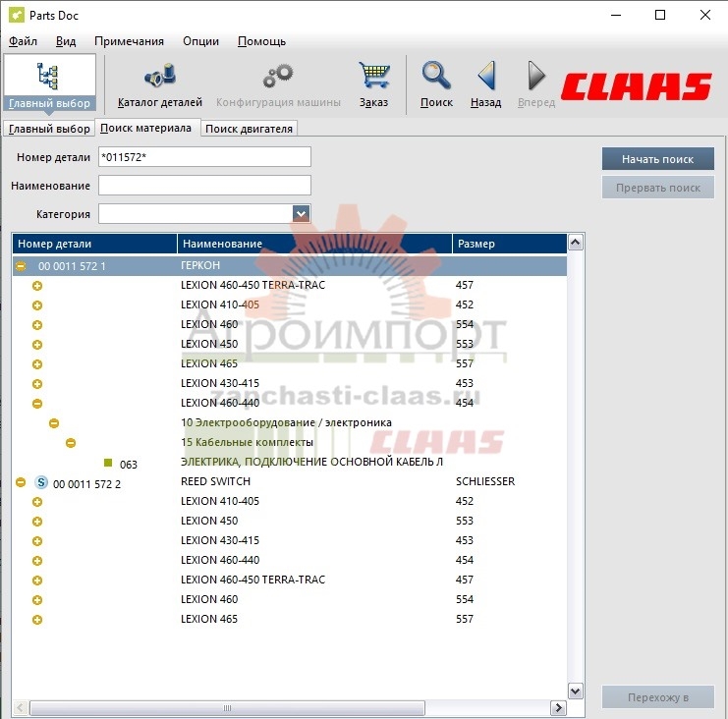The image size is (728, 719).
Task: Open ЭЛЕКТРИКА, ПОДКЛЮЧЕНИЕ ОСНОВНОЙ КАБЕЛЬ row
Action: tap(311, 462)
